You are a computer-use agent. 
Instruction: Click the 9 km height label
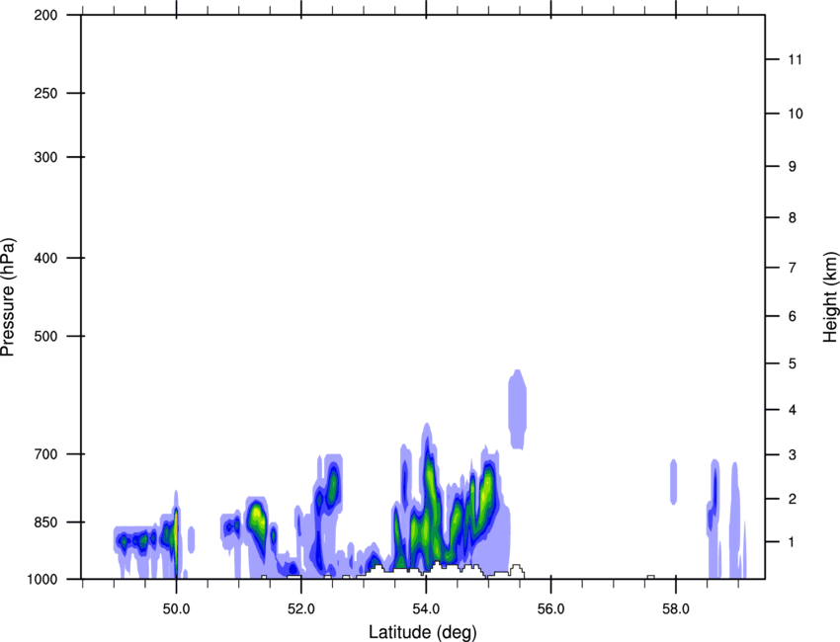[793, 167]
